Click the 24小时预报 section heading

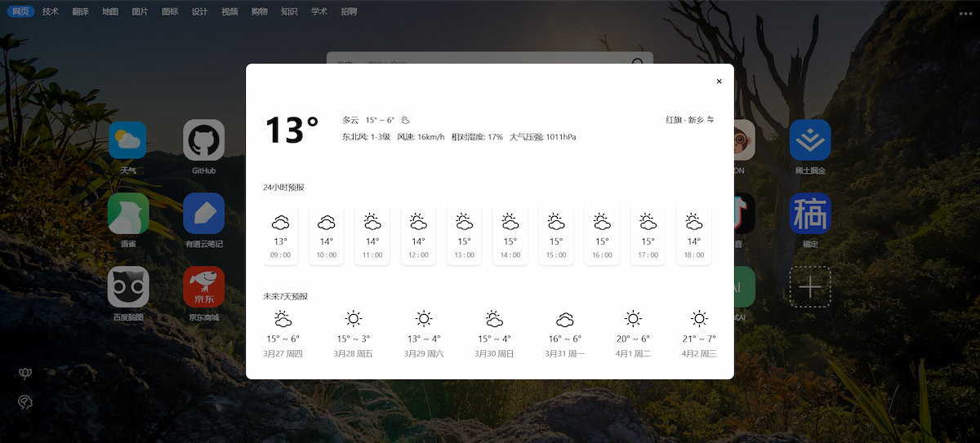(x=283, y=187)
